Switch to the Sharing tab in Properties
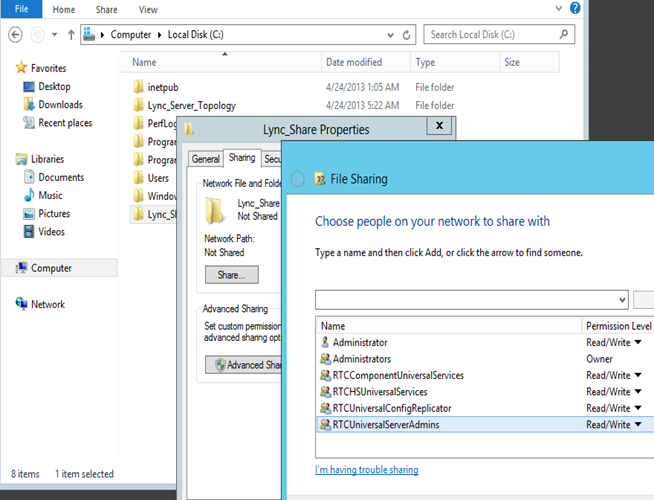Image resolution: width=654 pixels, height=500 pixels. click(242, 158)
